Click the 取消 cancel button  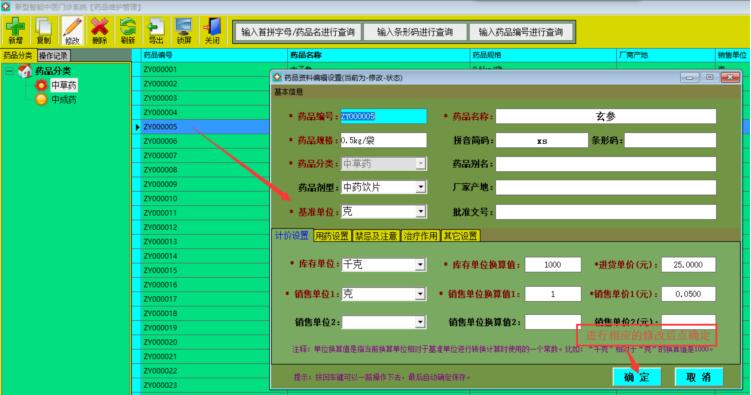[x=698, y=377]
